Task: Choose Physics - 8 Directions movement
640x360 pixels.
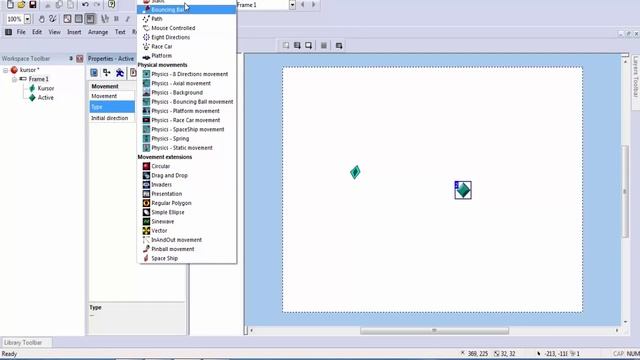Action: pos(187,74)
